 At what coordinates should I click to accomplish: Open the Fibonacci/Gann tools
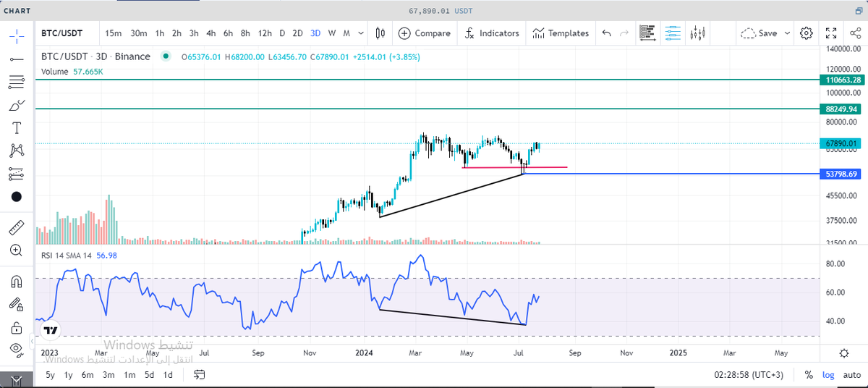point(17,82)
